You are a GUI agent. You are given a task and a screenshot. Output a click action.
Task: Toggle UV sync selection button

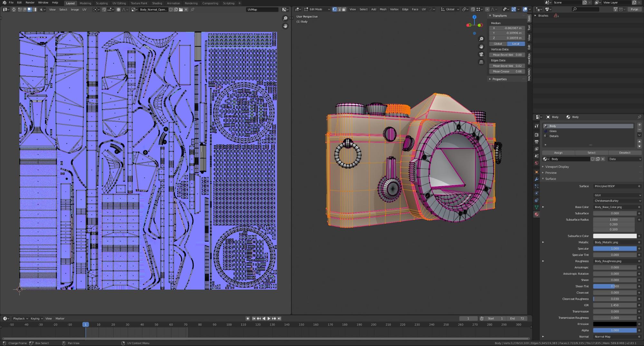click(x=14, y=10)
